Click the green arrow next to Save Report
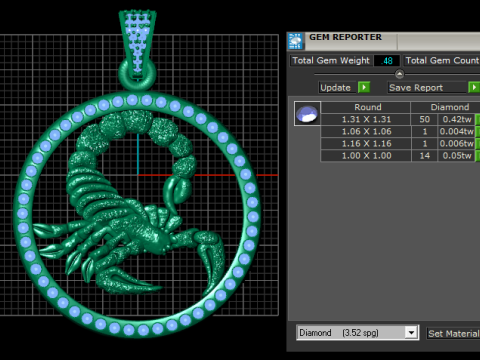Image resolution: width=480 pixels, height=360 pixels. pos(474,88)
